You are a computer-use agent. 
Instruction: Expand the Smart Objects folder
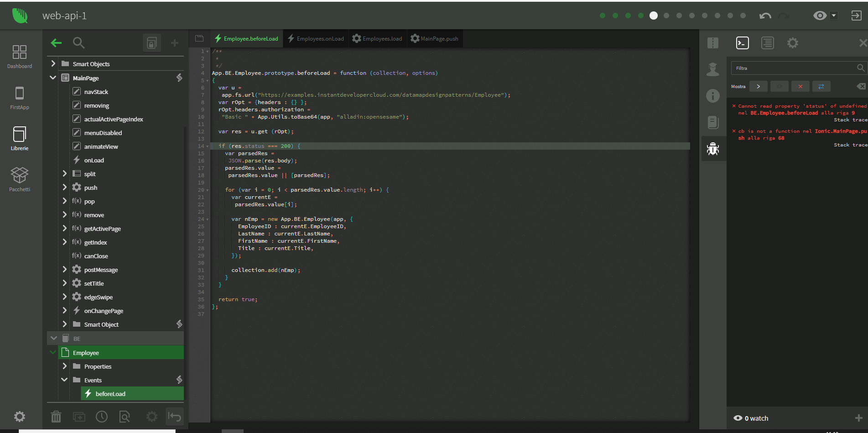click(x=53, y=63)
